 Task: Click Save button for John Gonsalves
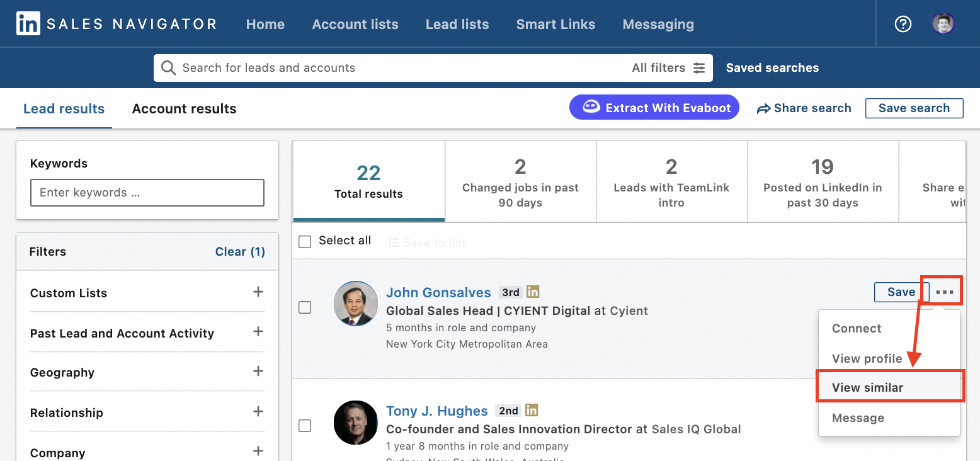[x=901, y=292]
